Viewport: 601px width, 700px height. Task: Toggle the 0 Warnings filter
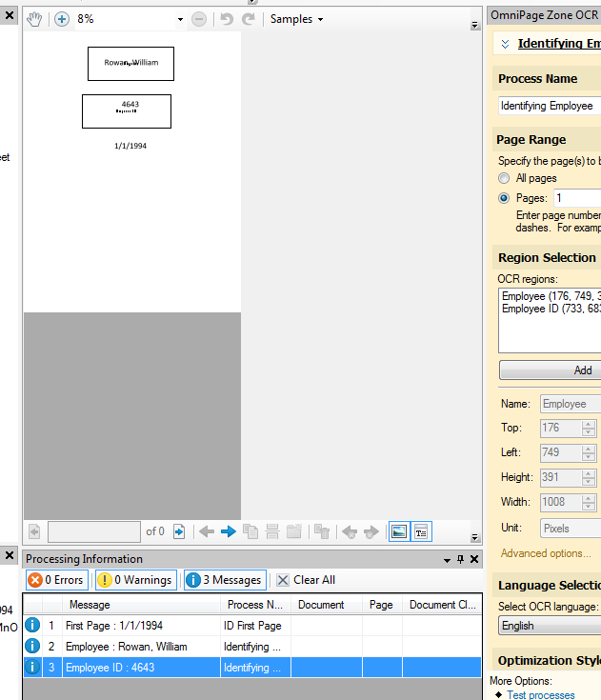[x=134, y=580]
